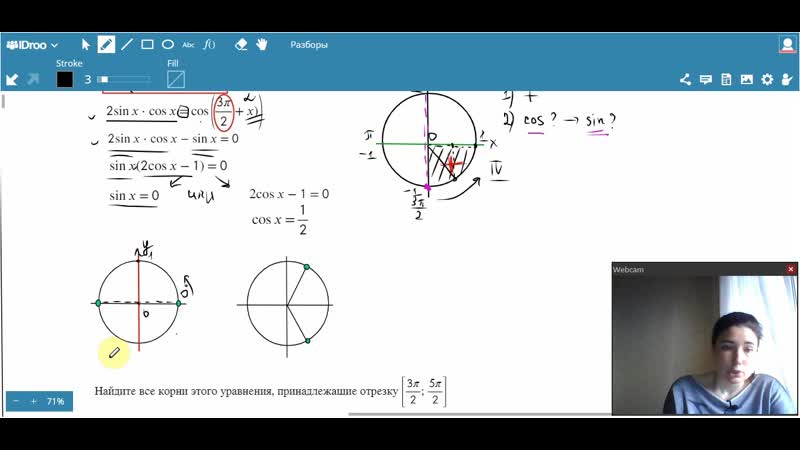This screenshot has height=450, width=800.
Task: Open the chat messages panel
Action: click(x=706, y=79)
